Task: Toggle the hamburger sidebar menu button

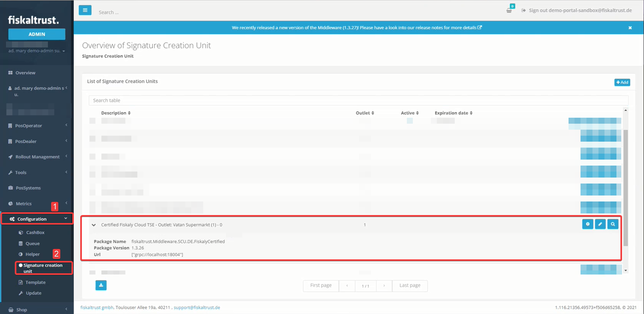Action: tap(85, 10)
